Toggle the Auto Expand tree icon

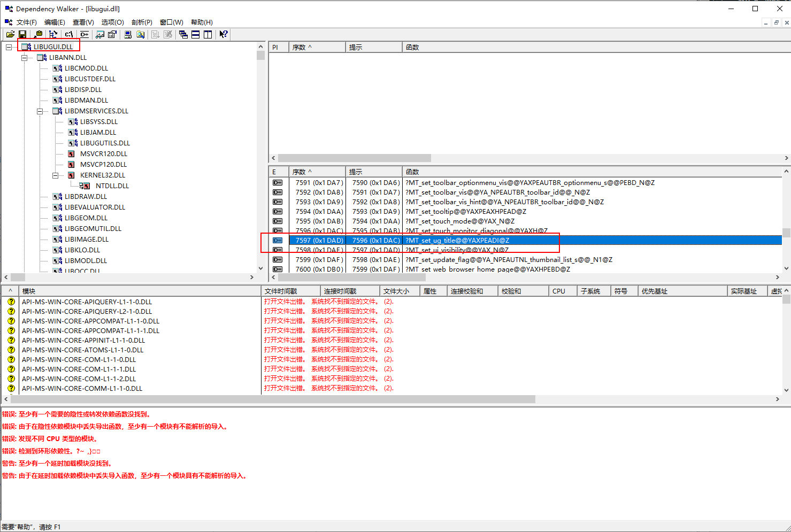53,34
